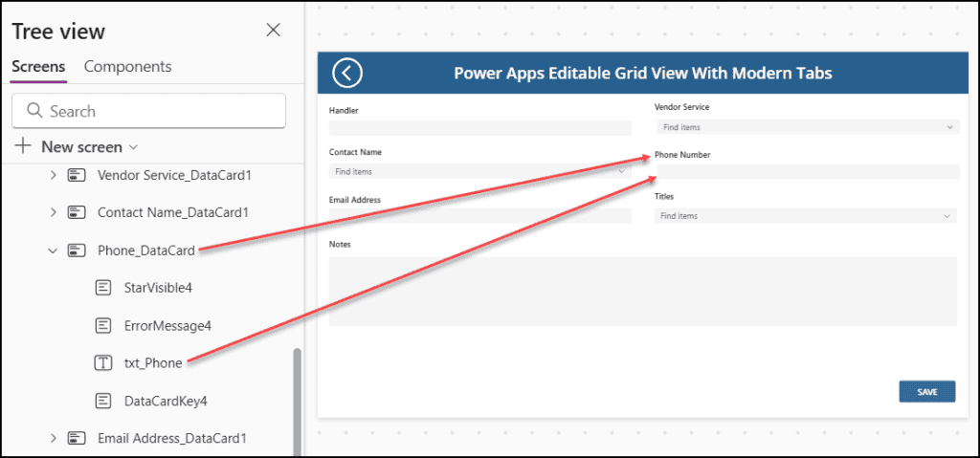Image resolution: width=980 pixels, height=458 pixels.
Task: Close the Tree view panel
Action: (273, 30)
